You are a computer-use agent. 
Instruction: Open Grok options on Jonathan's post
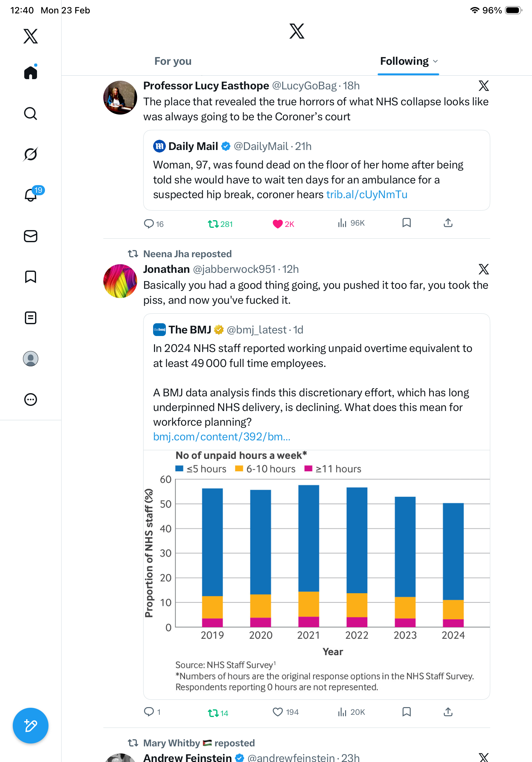tap(484, 269)
